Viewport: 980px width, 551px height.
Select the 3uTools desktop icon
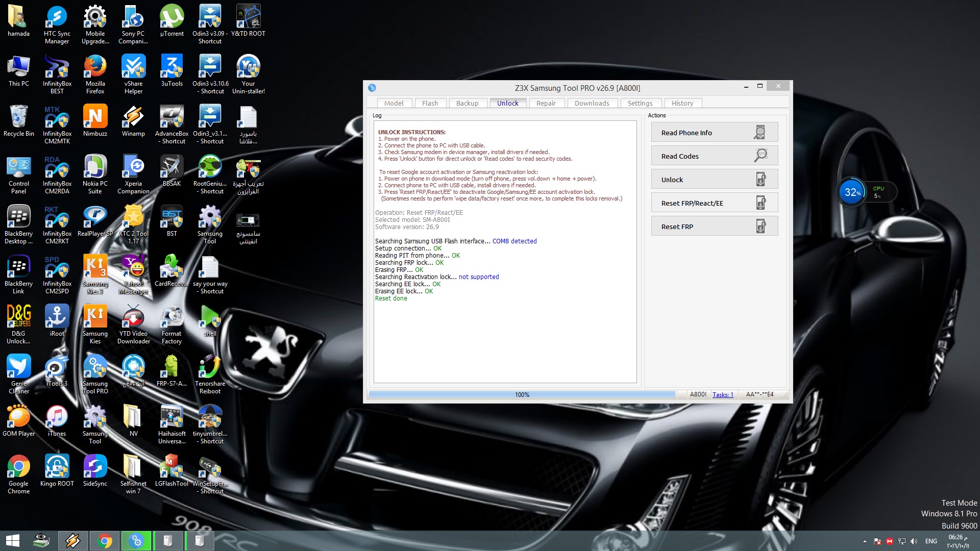point(171,71)
